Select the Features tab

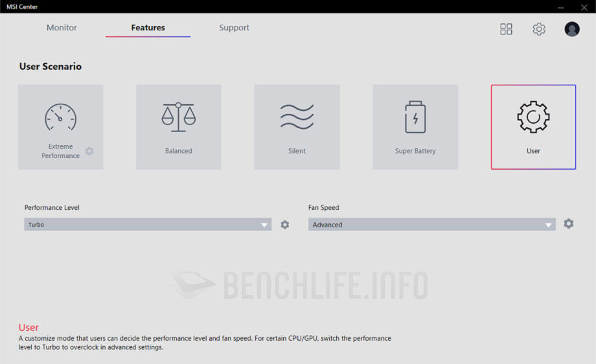click(x=148, y=28)
